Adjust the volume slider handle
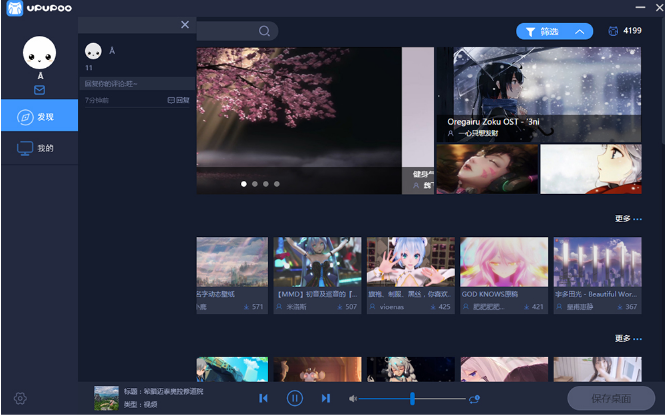 coord(412,398)
